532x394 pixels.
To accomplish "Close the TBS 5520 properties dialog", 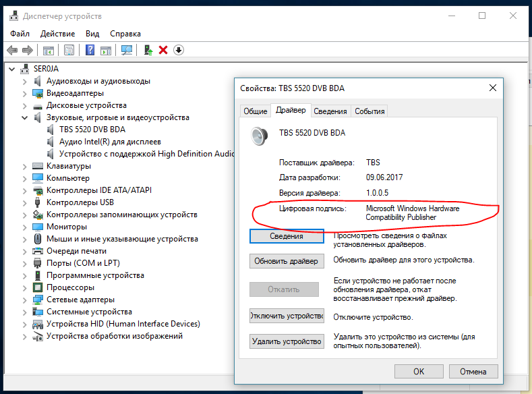I will pyautogui.click(x=493, y=88).
